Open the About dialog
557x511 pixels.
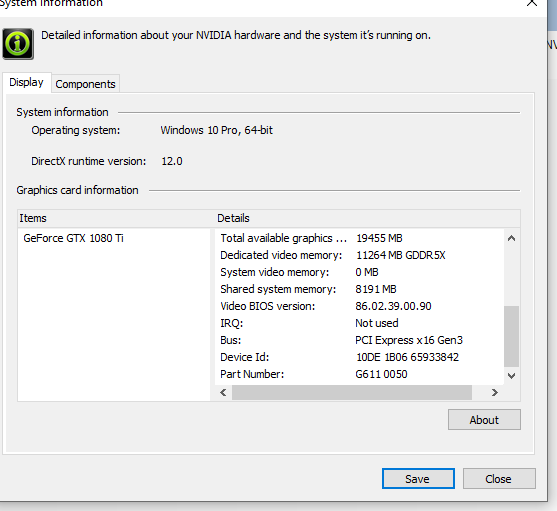(484, 420)
